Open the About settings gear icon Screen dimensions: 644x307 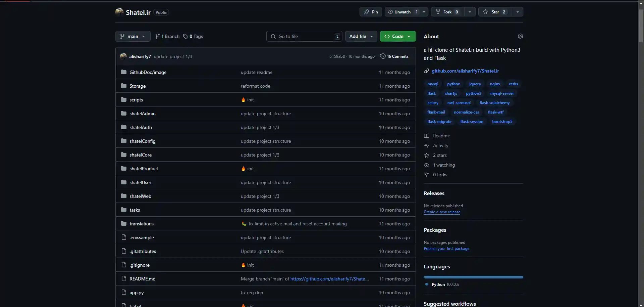[x=520, y=36]
